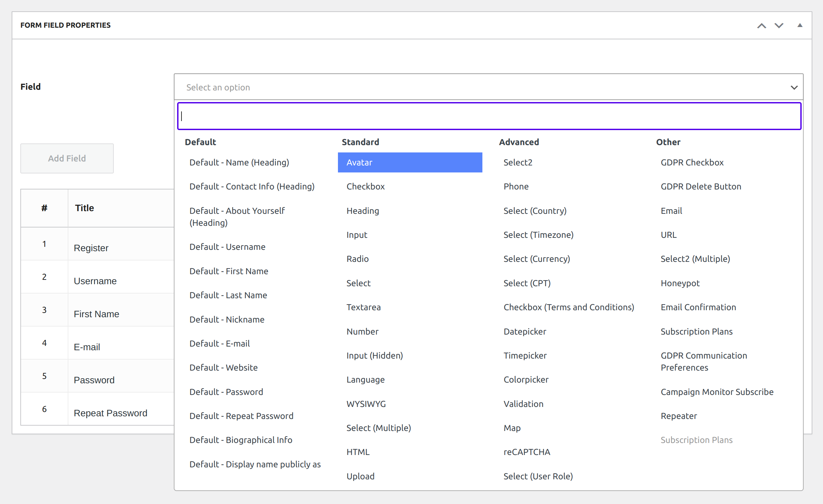The height and width of the screenshot is (504, 823).
Task: Choose Select (Country) option
Action: click(x=535, y=211)
